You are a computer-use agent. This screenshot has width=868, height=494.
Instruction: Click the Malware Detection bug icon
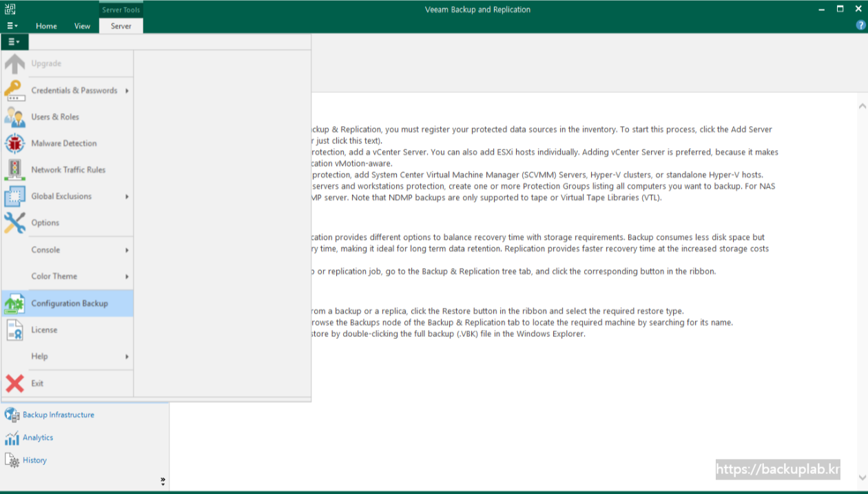click(x=14, y=143)
